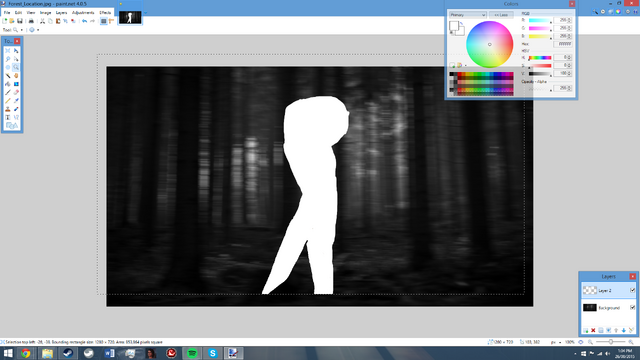Move layer down with blue arrow
The image size is (640, 360).
point(624,330)
